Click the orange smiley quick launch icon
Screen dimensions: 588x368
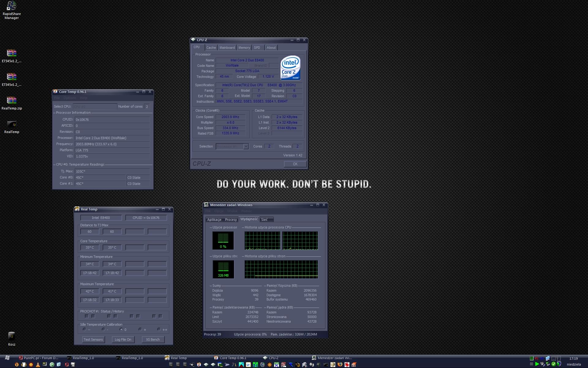coord(31,365)
